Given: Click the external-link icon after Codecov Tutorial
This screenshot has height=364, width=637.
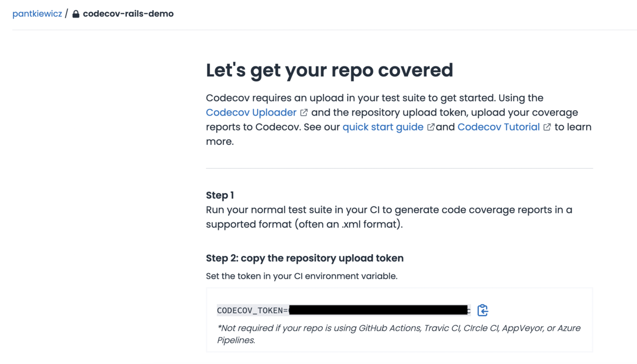Looking at the screenshot, I should click(x=547, y=127).
